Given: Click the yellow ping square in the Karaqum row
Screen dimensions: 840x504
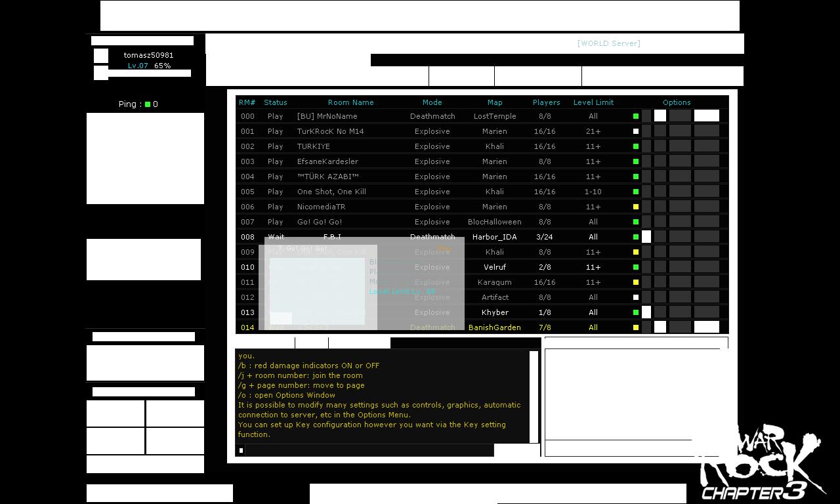Looking at the screenshot, I should point(636,282).
